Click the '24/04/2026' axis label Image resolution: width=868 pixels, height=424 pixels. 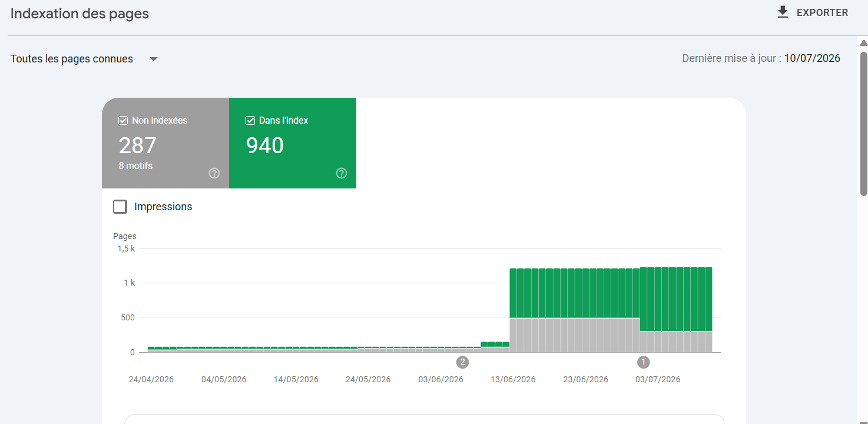point(151,379)
